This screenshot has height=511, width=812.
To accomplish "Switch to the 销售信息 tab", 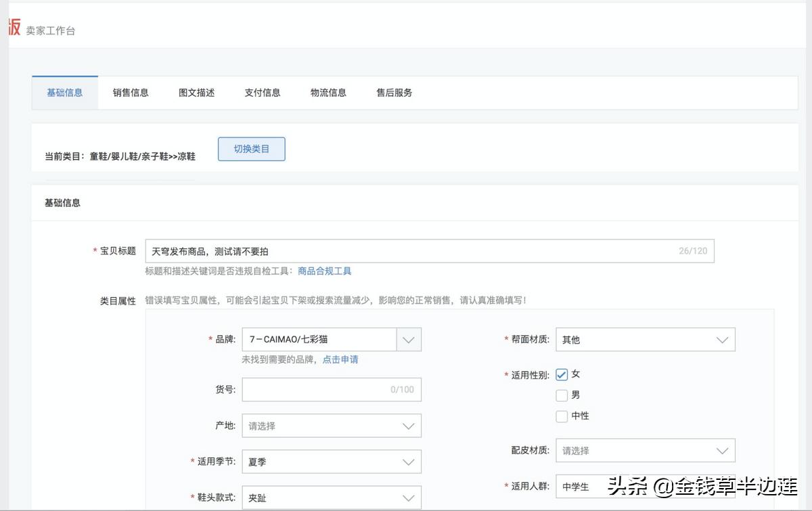I will pyautogui.click(x=130, y=93).
